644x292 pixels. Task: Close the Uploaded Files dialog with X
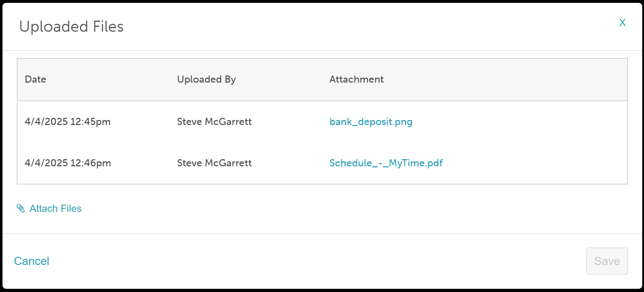[x=622, y=22]
